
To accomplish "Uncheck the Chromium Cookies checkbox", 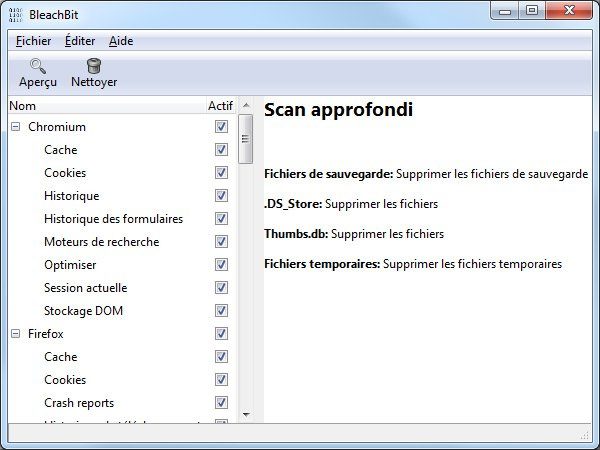I will point(221,173).
